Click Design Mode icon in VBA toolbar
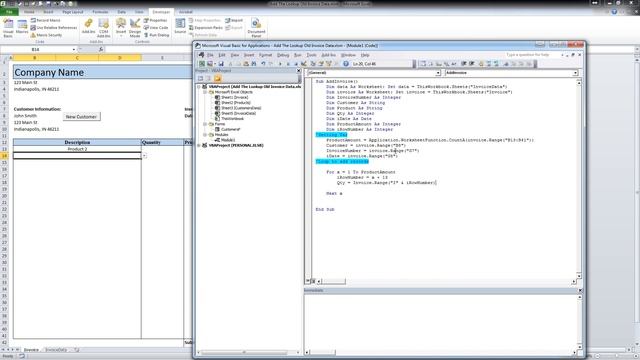The image size is (640, 360). coord(304,64)
